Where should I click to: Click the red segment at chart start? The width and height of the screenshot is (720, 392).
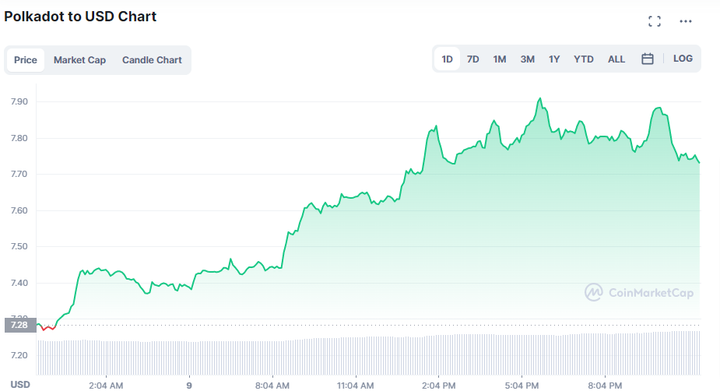(x=48, y=328)
